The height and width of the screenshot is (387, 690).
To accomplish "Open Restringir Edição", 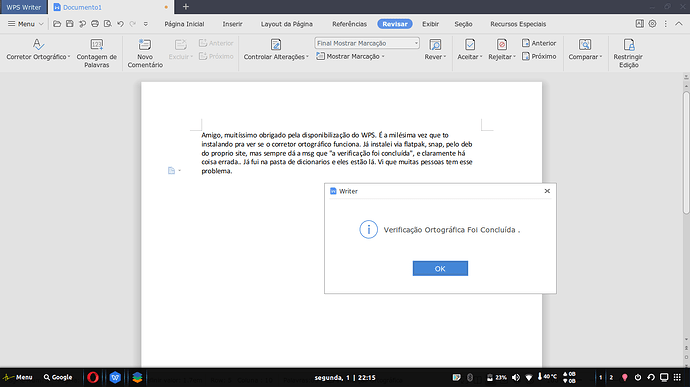I will [x=628, y=53].
